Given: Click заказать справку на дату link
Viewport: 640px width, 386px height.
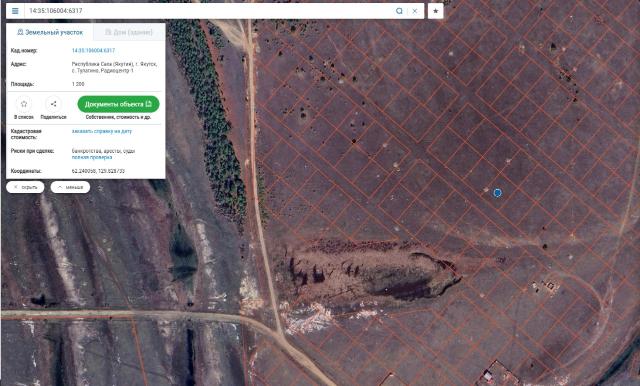Looking at the screenshot, I should point(102,131).
